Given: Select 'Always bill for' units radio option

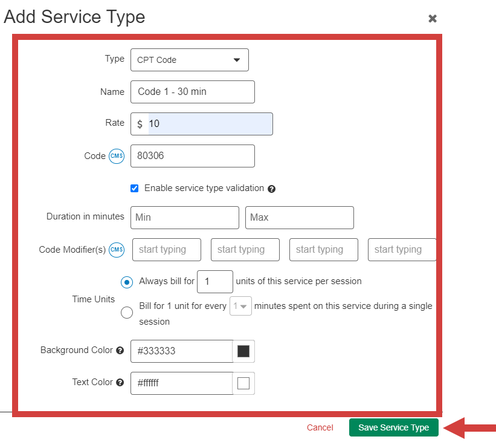Looking at the screenshot, I should (x=127, y=282).
